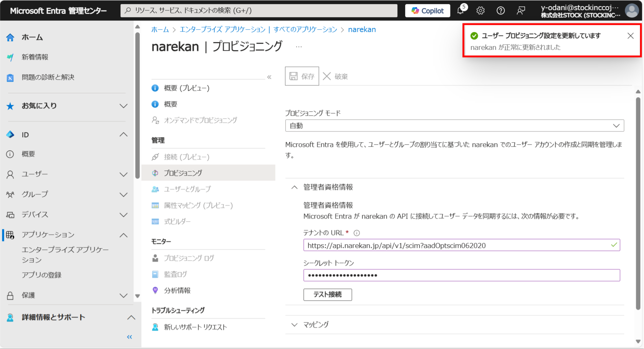This screenshot has height=349, width=644.
Task: Go to ホーム in the left sidebar
Action: pos(33,37)
